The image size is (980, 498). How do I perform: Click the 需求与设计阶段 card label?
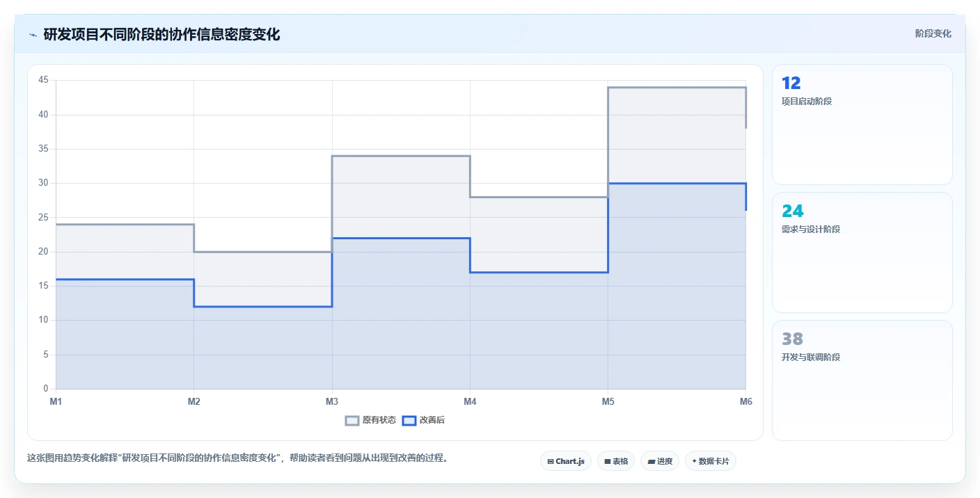pos(811,230)
